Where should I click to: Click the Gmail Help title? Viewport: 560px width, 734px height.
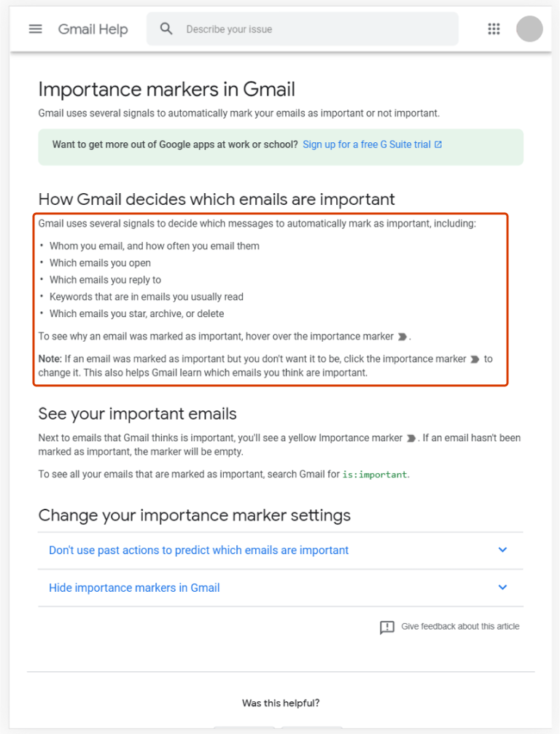click(93, 29)
